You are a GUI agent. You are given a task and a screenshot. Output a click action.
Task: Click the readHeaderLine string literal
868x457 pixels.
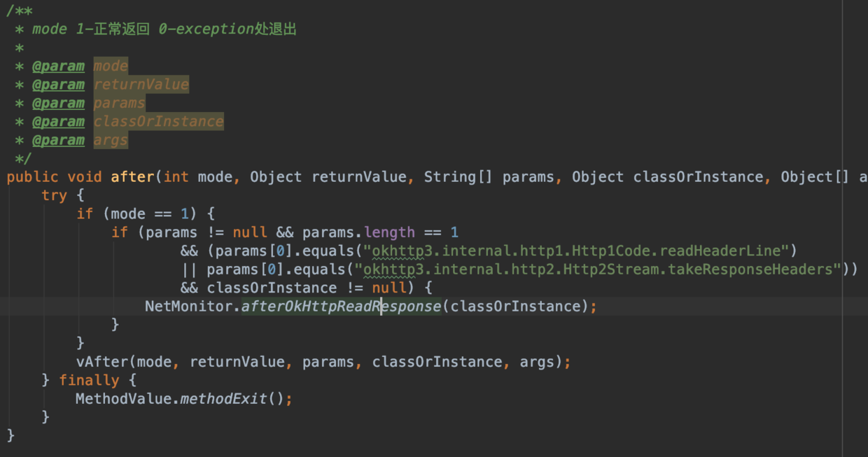(576, 251)
